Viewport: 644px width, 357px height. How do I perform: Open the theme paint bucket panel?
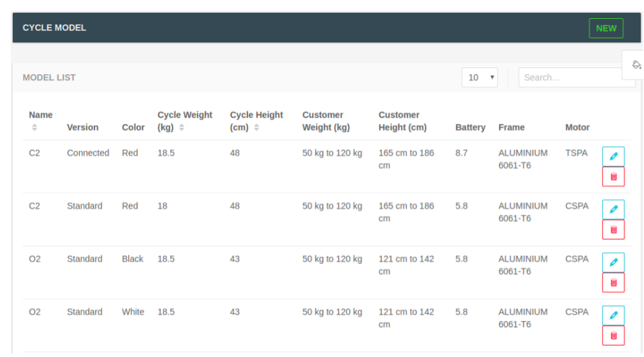pos(635,65)
